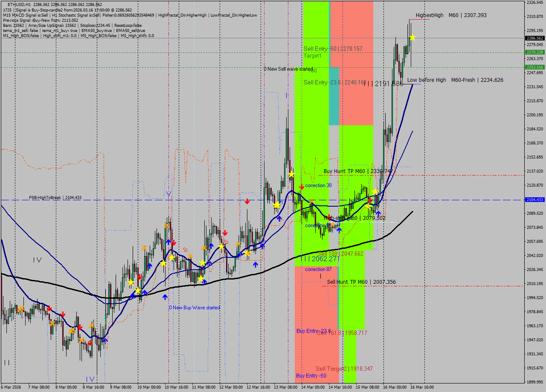Screen dimensions: 546x392
Task: Select the Sell Hunt TP M60 label
Action: (x=361, y=282)
